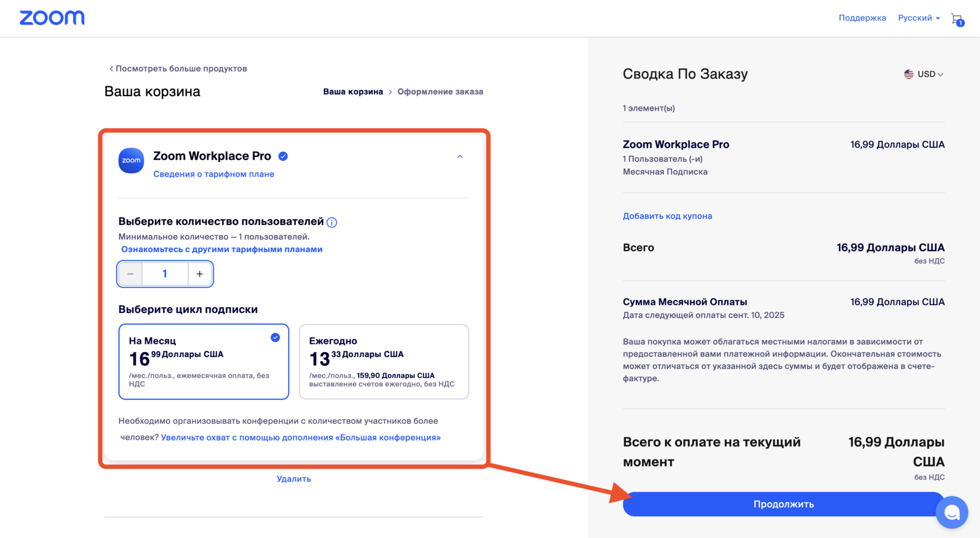This screenshot has height=538, width=980.
Task: Open the «Большая конференция» add-on link
Action: tap(301, 437)
